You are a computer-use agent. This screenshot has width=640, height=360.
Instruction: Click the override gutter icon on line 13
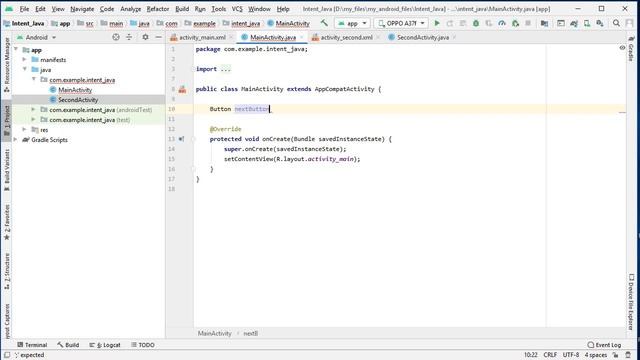182,139
